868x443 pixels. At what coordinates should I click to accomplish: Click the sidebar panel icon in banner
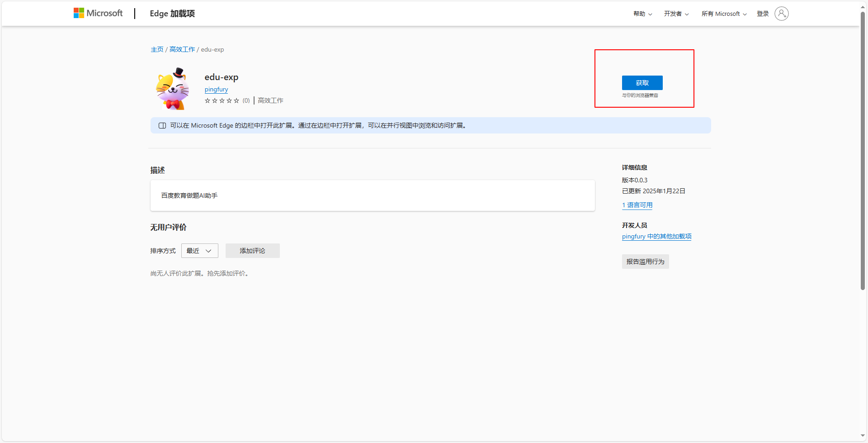coord(162,126)
